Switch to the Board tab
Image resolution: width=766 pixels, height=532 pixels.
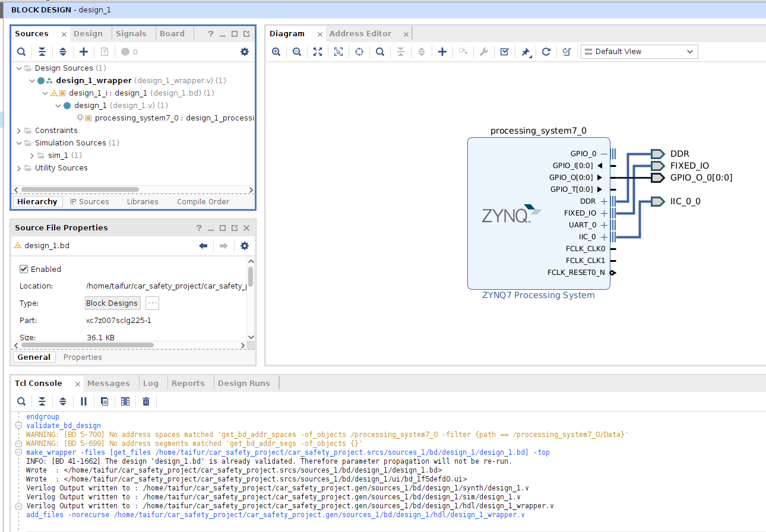(x=172, y=34)
